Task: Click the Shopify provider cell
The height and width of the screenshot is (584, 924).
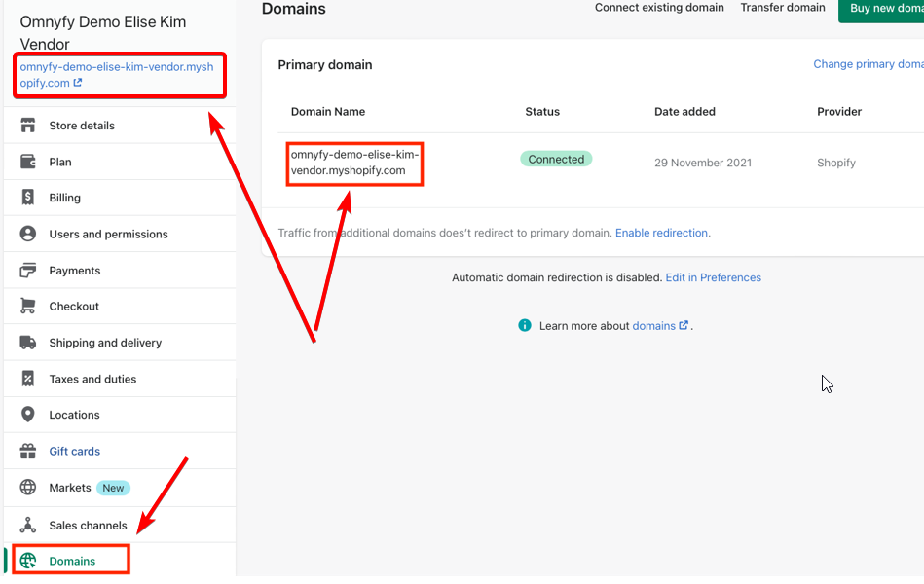Action: [835, 163]
